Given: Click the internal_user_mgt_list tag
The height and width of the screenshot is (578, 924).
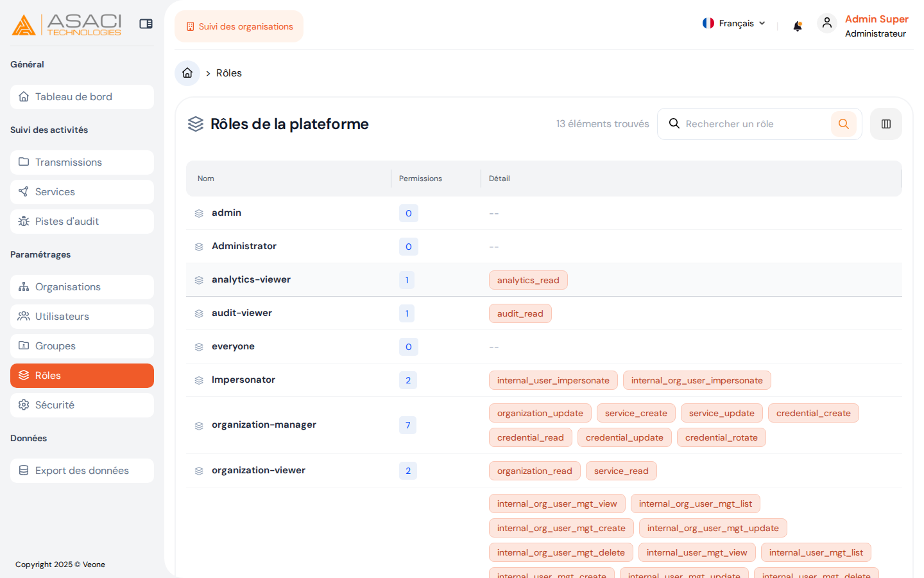Looking at the screenshot, I should point(816,552).
